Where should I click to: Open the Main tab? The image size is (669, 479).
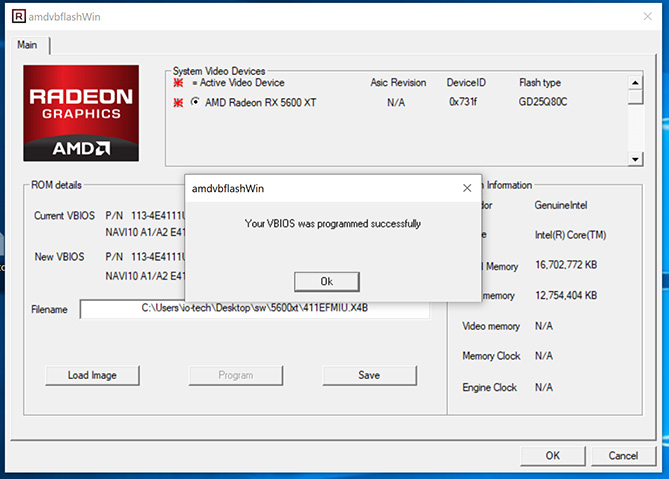[x=27, y=45]
